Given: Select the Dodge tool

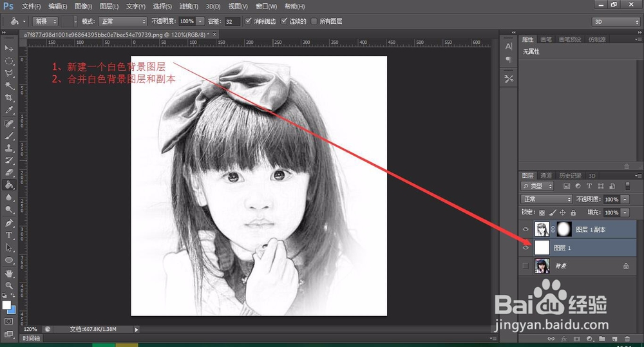Looking at the screenshot, I should [x=8, y=209].
